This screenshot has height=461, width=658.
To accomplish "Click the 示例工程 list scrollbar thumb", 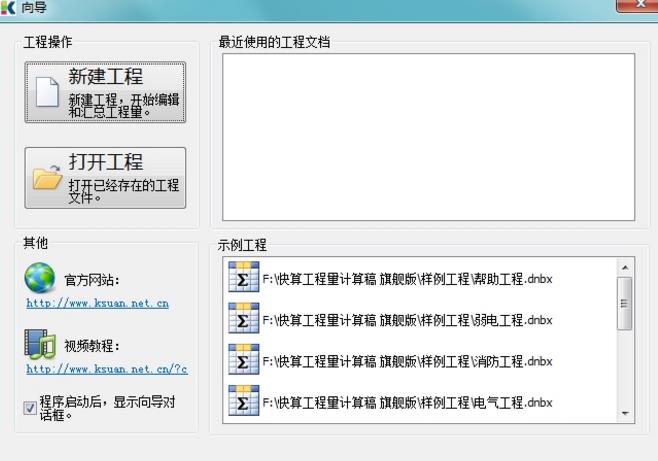I will tap(626, 303).
